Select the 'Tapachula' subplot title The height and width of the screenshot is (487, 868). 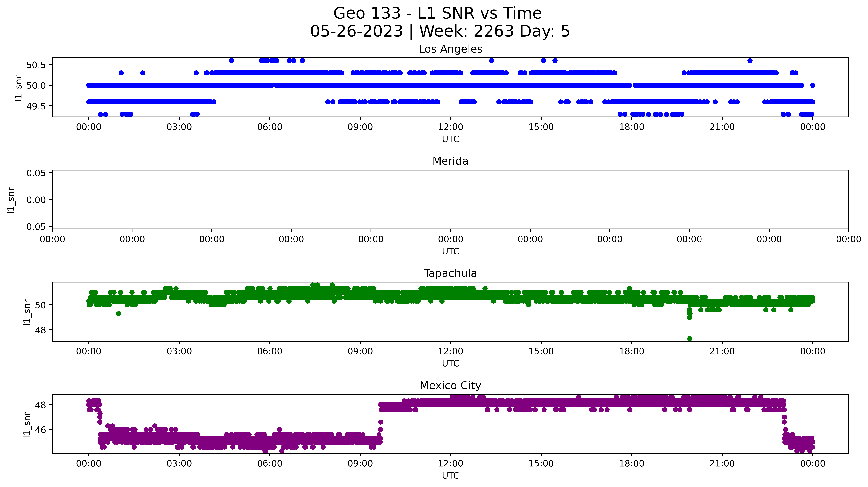pyautogui.click(x=451, y=273)
